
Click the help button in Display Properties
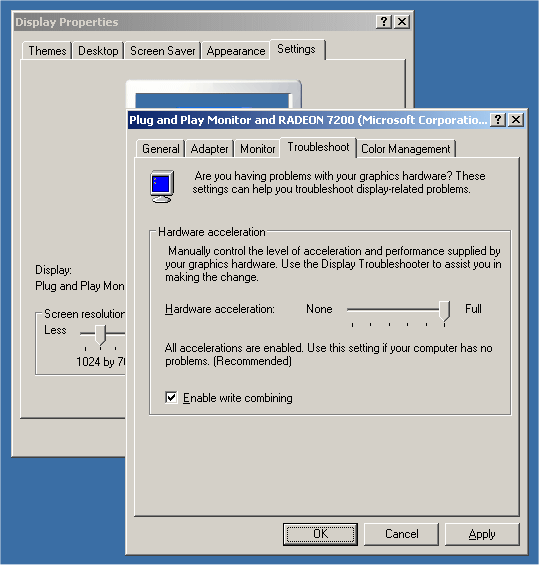(x=384, y=22)
